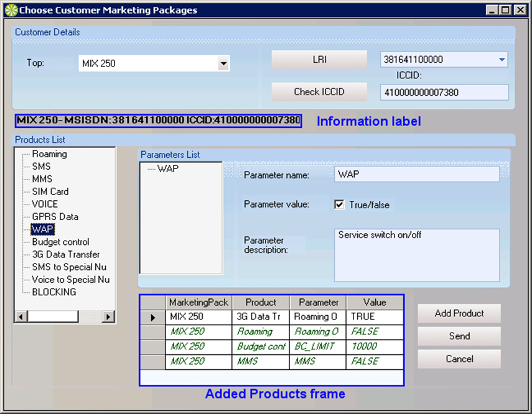This screenshot has width=532, height=414.
Task: Click the ICCID input field
Action: click(444, 93)
